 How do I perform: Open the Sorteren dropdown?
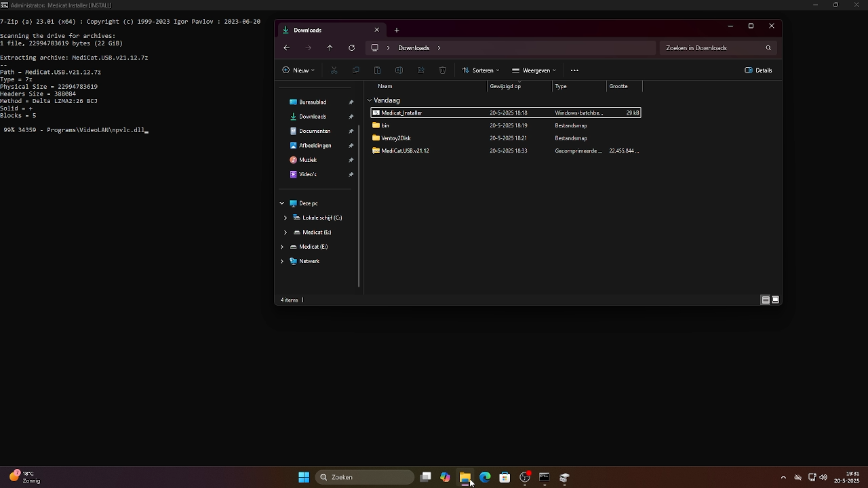click(x=480, y=70)
